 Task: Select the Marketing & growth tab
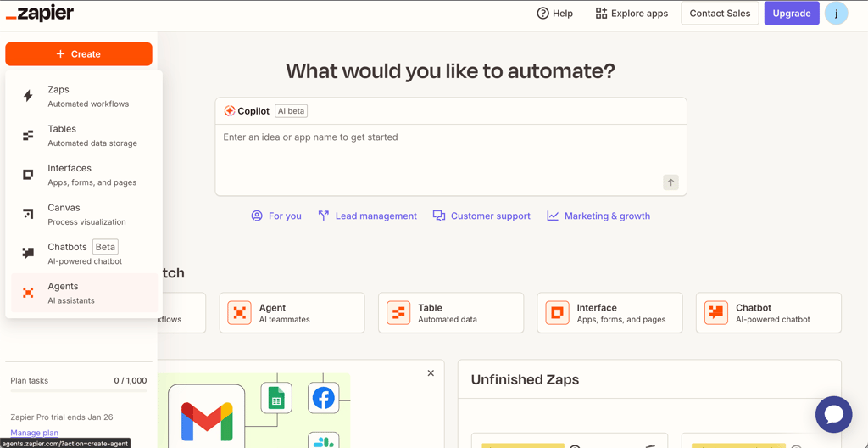598,216
